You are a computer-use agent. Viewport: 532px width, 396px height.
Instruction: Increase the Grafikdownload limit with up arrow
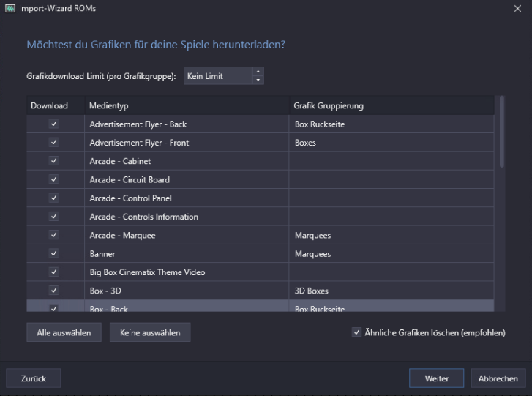[257, 72]
